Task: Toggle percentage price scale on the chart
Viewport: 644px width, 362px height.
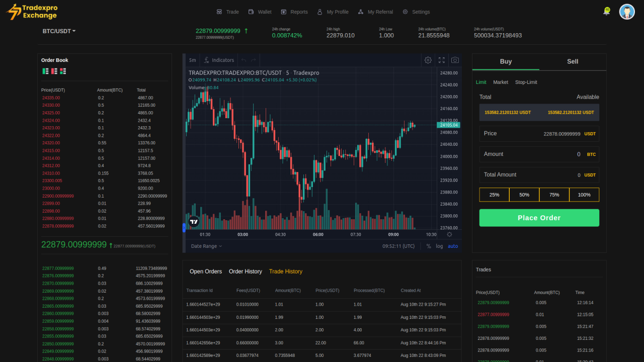Action: [429, 246]
